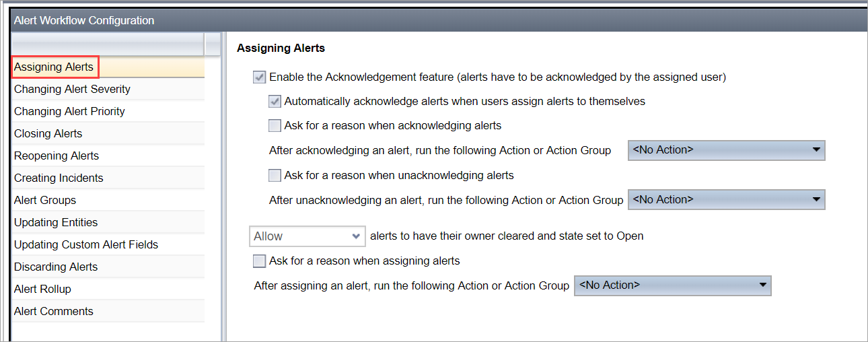Open the Allow dropdown for owner clearing

(x=308, y=236)
